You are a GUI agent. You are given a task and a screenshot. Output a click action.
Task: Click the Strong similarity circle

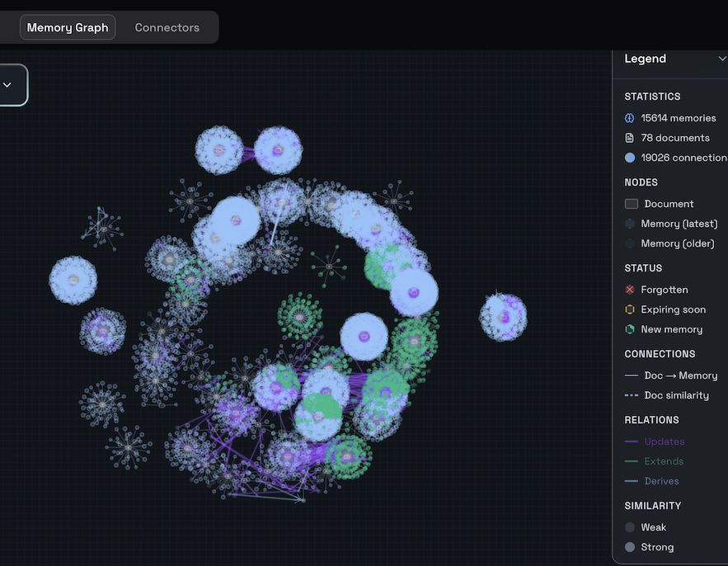pyautogui.click(x=630, y=547)
